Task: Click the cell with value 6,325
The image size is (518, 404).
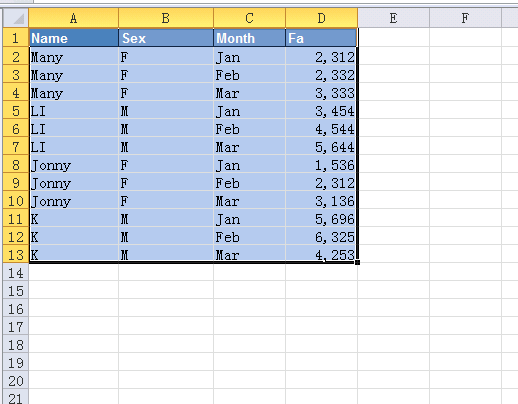Action: click(x=321, y=237)
